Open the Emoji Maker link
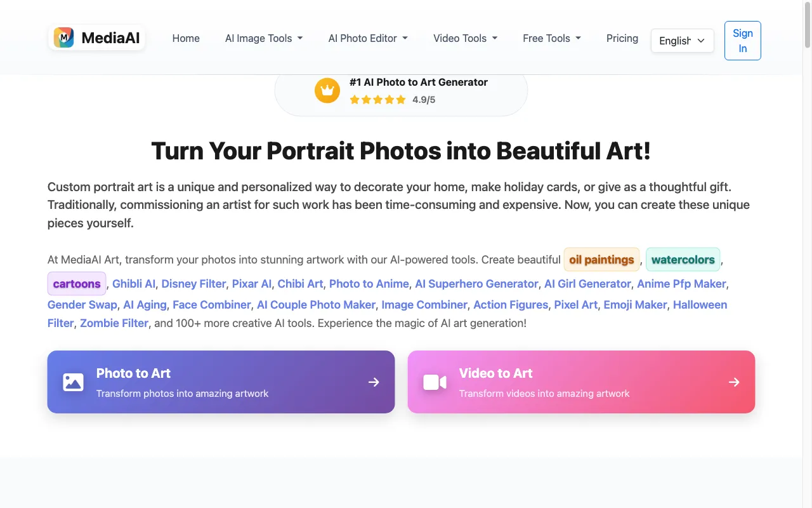This screenshot has height=508, width=812. [x=635, y=305]
